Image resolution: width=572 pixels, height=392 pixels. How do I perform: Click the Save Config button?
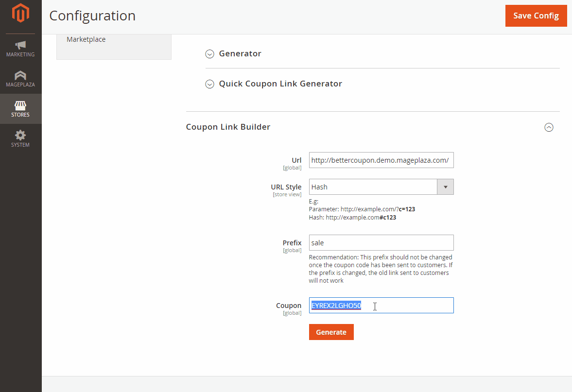(536, 16)
